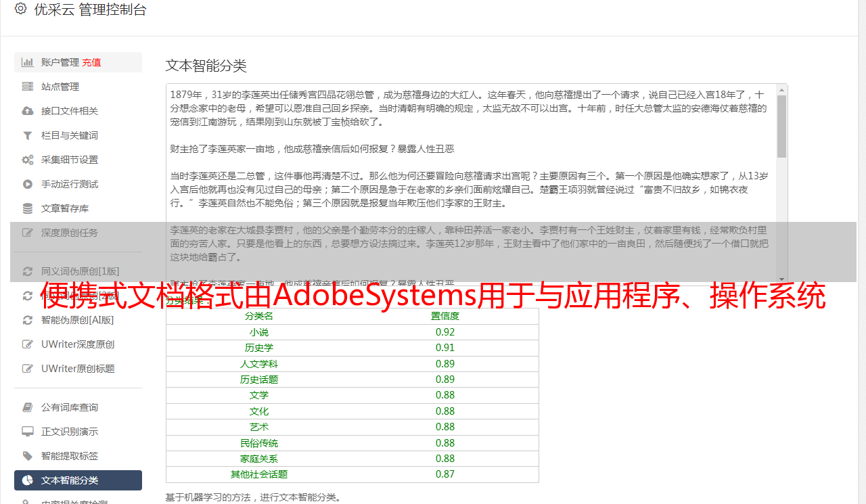Select the 0.92 confidence value
This screenshot has height=504, width=866.
click(445, 332)
